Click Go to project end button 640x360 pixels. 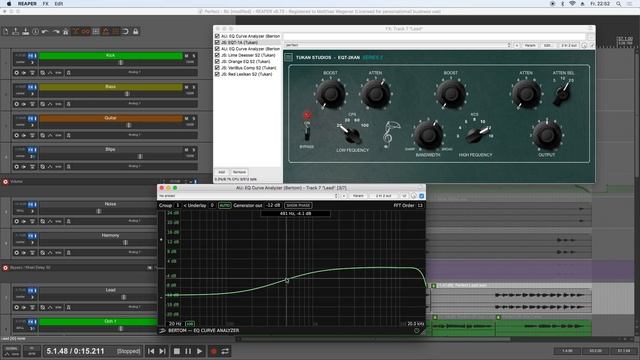tap(162, 351)
